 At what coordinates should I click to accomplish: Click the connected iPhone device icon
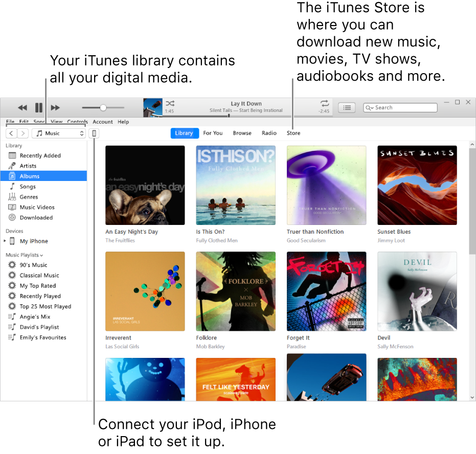[94, 133]
